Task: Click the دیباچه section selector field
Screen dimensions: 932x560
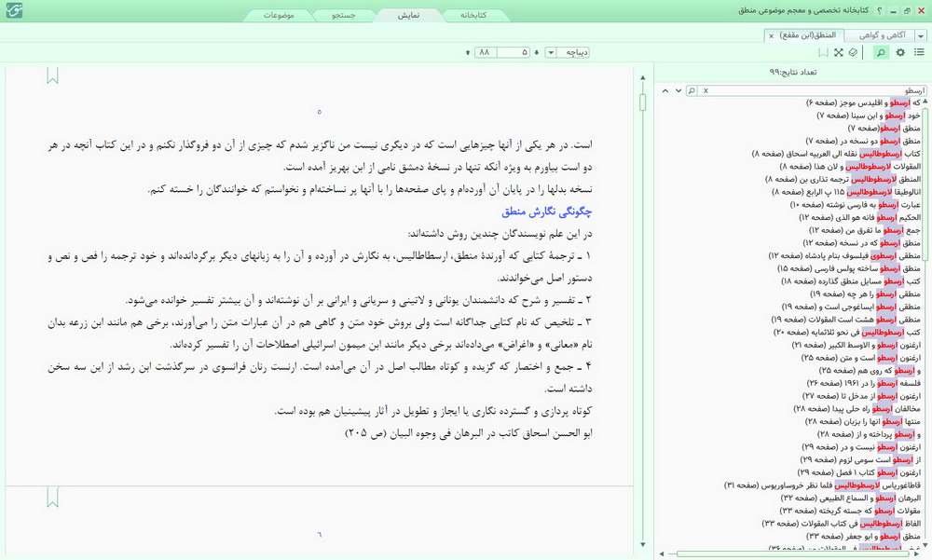Action: (573, 52)
